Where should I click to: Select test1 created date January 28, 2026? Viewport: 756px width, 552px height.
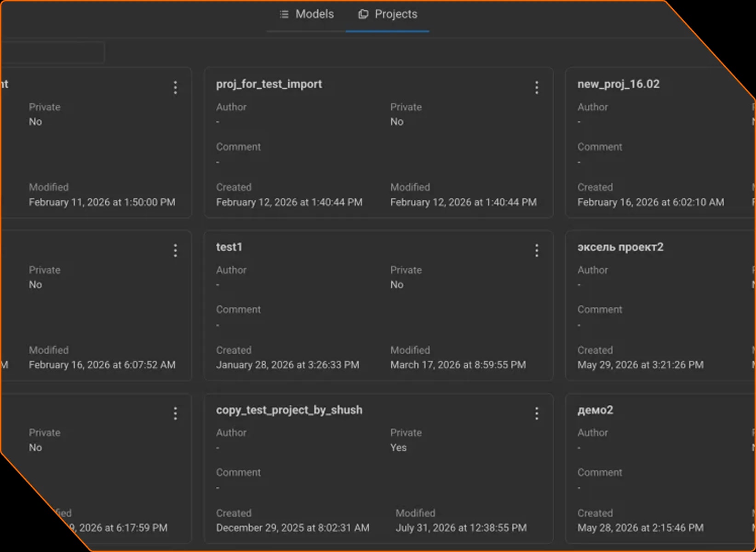click(288, 365)
